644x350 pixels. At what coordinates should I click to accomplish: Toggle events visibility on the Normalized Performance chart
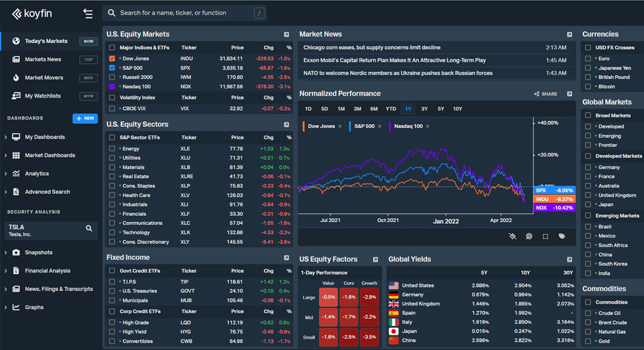tap(512, 237)
